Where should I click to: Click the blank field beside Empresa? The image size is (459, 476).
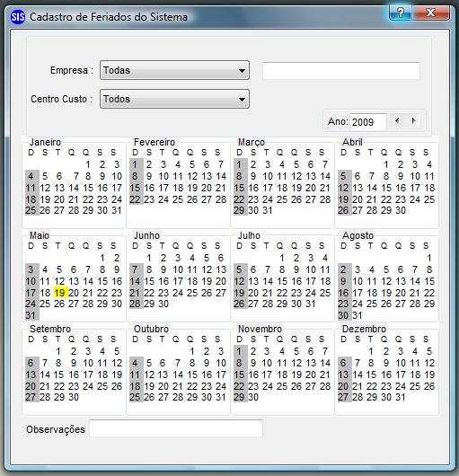[341, 71]
